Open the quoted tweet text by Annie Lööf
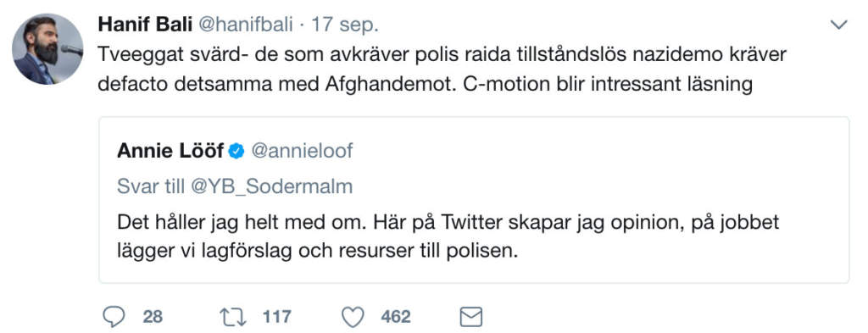Viewport: 868px width, 333px height. (x=448, y=236)
